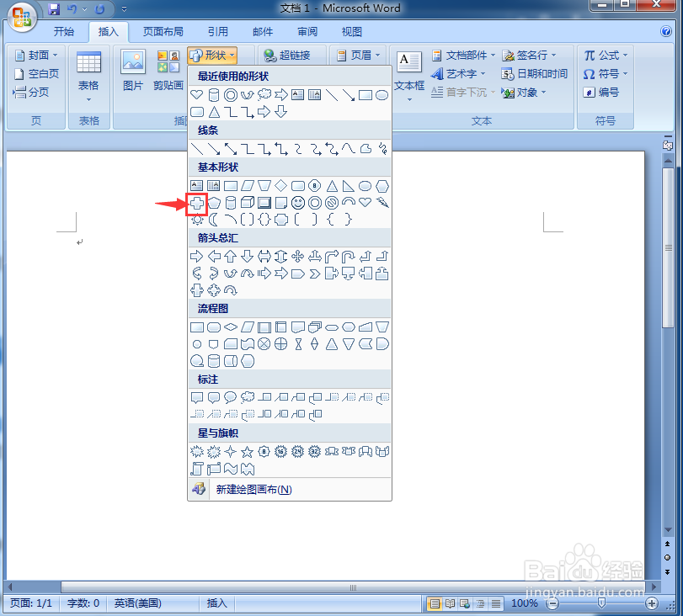The image size is (683, 616).
Task: Choose the right arrow in Block Arrows
Action: point(197,257)
